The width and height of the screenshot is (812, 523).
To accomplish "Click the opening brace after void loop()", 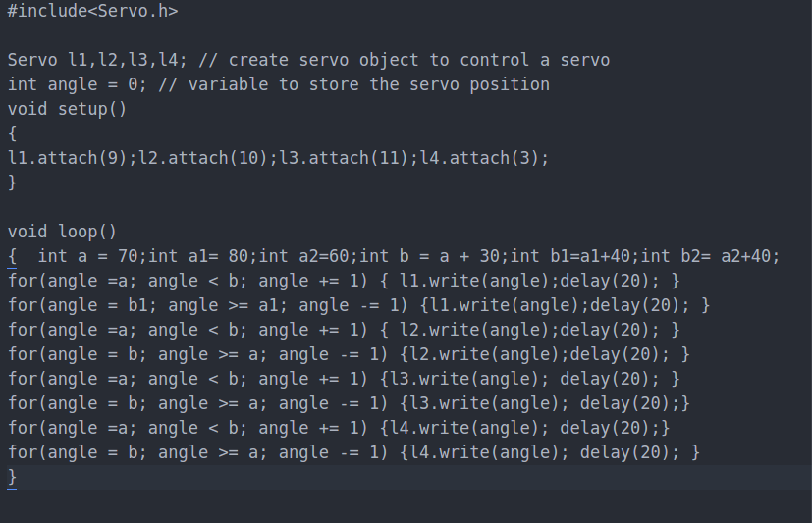I will (12, 256).
